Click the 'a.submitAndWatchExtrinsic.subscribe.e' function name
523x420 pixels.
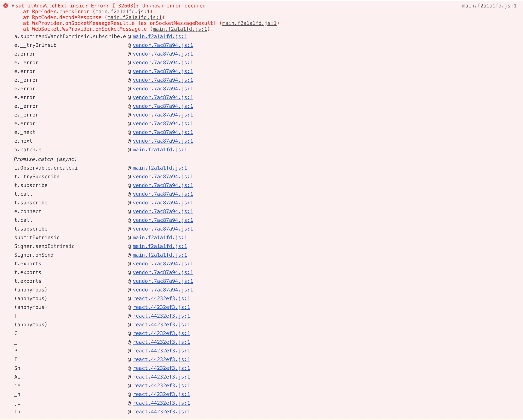coord(70,37)
